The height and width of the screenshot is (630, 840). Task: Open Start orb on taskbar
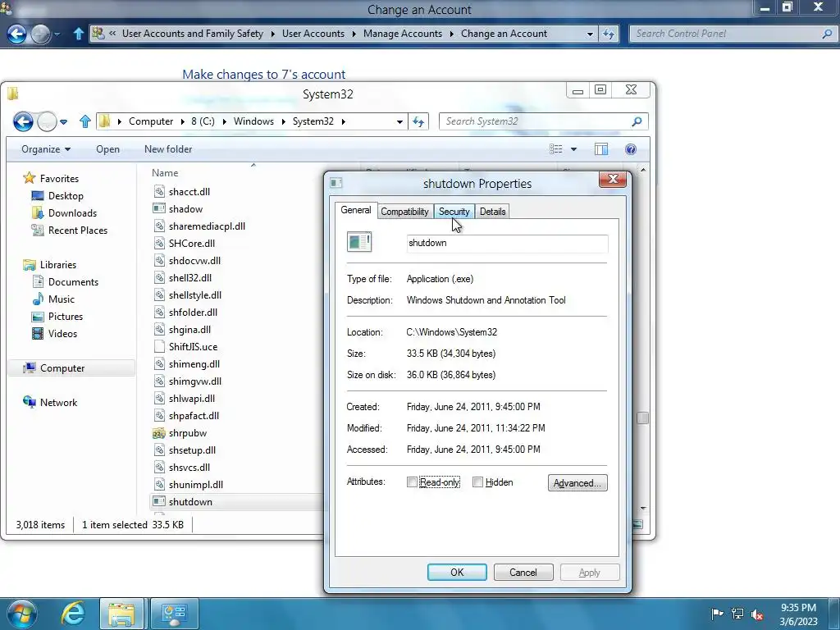pos(22,614)
